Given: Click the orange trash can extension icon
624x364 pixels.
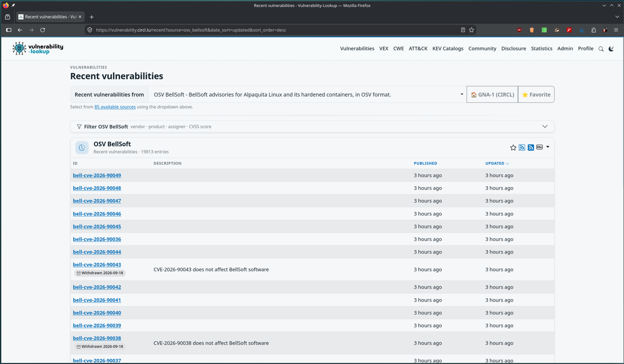Looking at the screenshot, I should (532, 30).
